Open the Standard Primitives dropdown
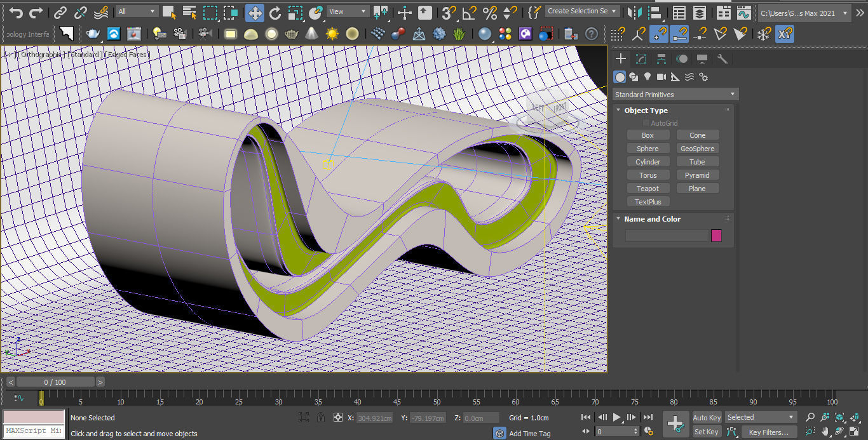This screenshot has width=868, height=440. click(x=675, y=95)
